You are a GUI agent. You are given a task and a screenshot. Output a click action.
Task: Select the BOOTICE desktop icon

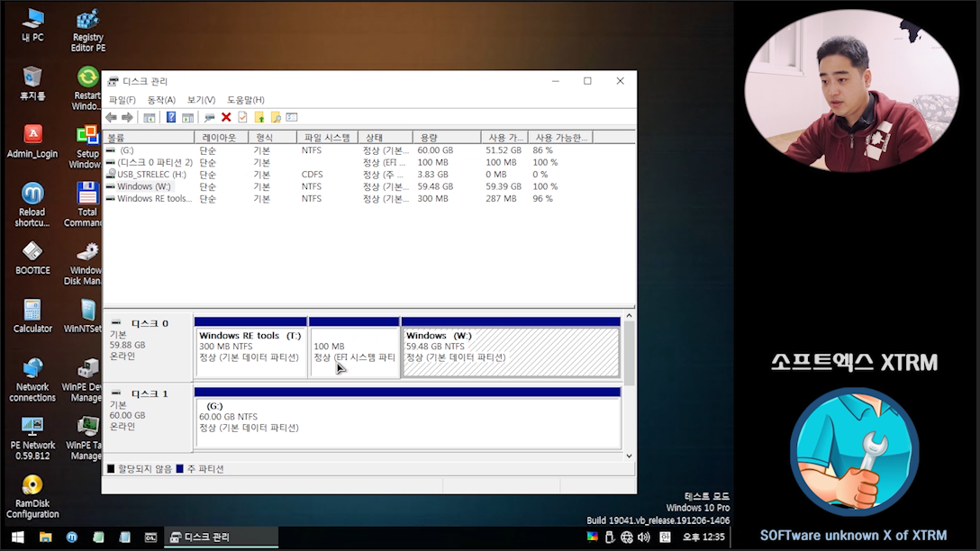pos(32,258)
